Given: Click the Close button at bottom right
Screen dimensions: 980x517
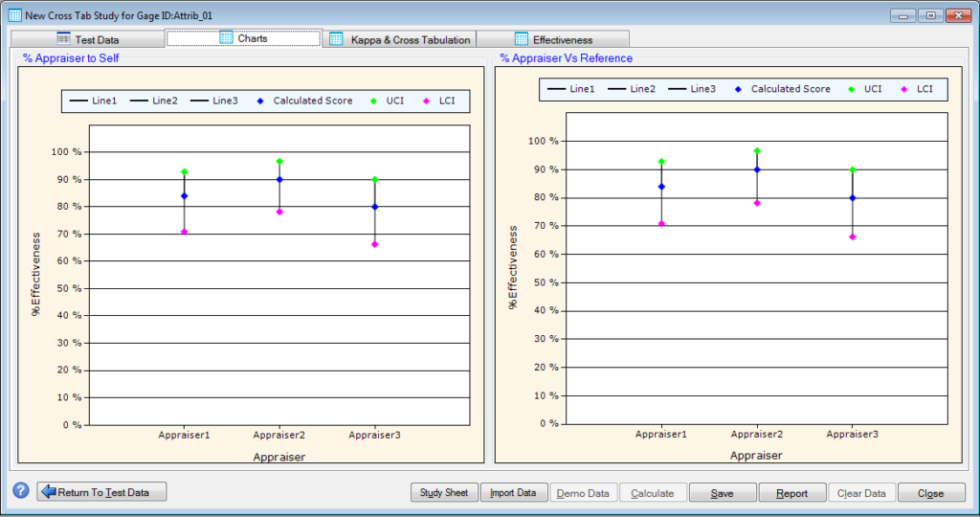Looking at the screenshot, I should [x=930, y=493].
